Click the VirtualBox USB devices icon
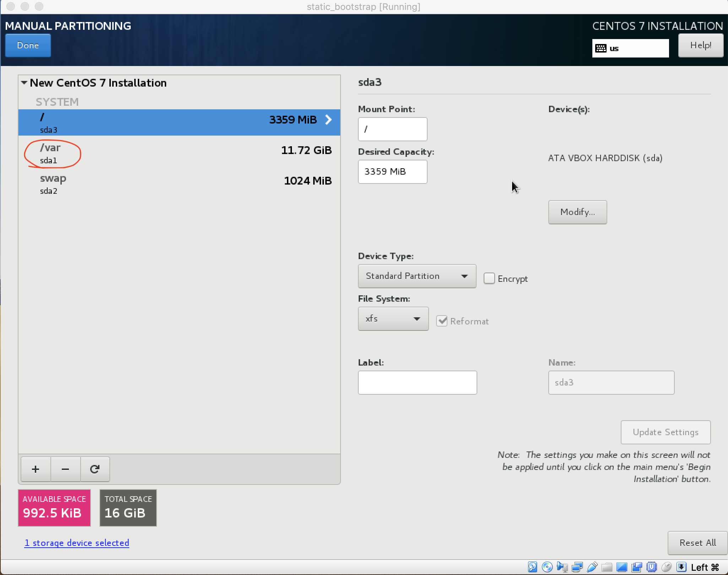 click(592, 567)
